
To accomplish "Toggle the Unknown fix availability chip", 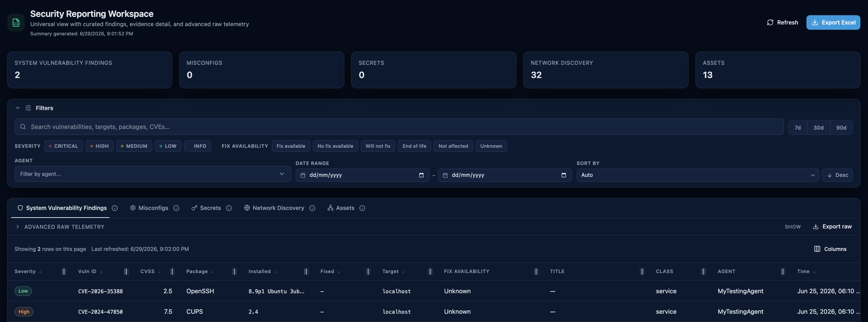I will coord(491,146).
